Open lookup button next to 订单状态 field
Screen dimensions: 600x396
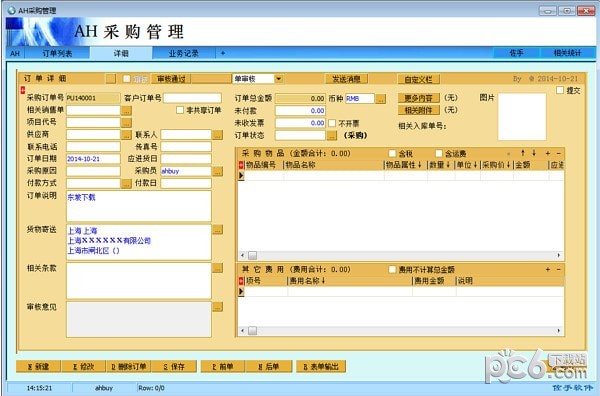click(332, 135)
